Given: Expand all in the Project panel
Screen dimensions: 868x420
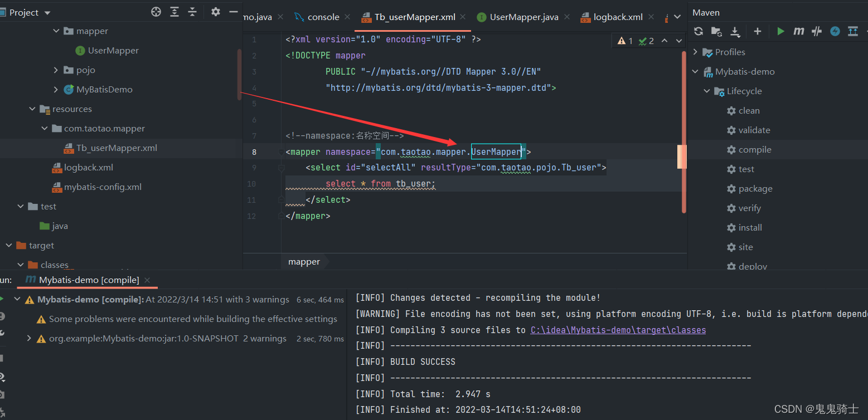Looking at the screenshot, I should (x=174, y=12).
